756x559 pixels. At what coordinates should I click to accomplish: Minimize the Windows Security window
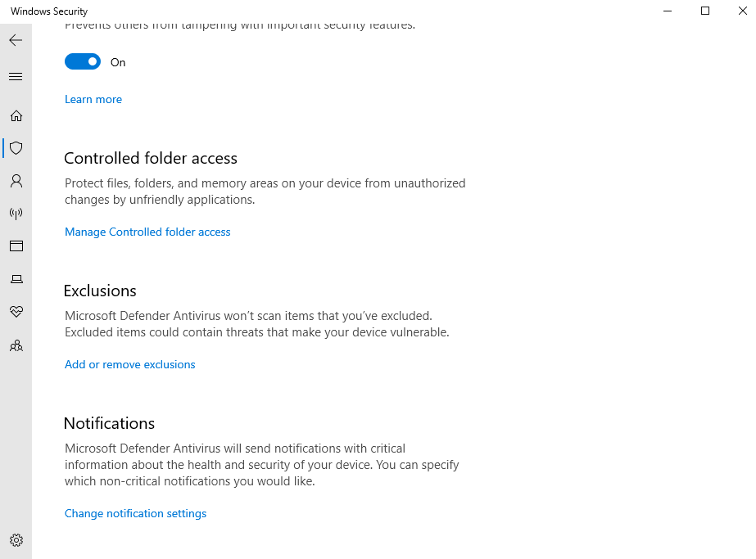pyautogui.click(x=668, y=11)
